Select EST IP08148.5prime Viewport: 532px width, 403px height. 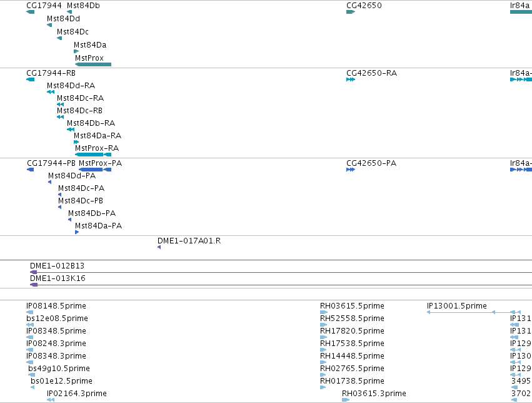click(56, 306)
